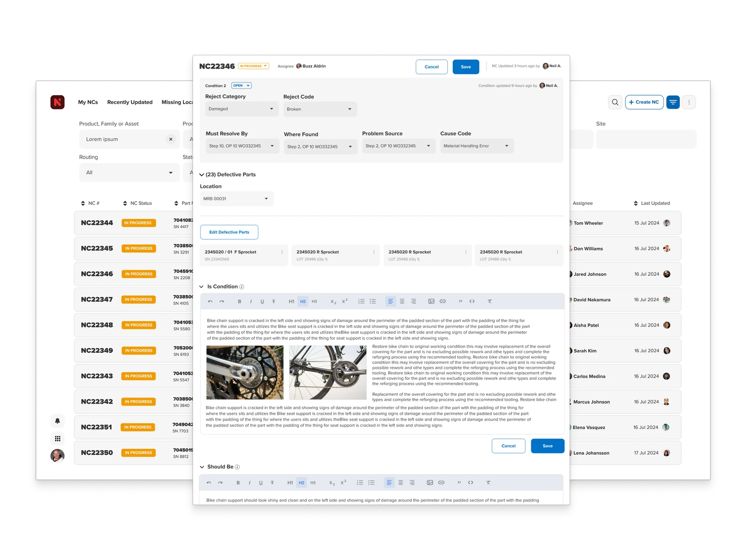
Task: Toggle H2 heading in Is Condition editor
Action: (x=303, y=301)
